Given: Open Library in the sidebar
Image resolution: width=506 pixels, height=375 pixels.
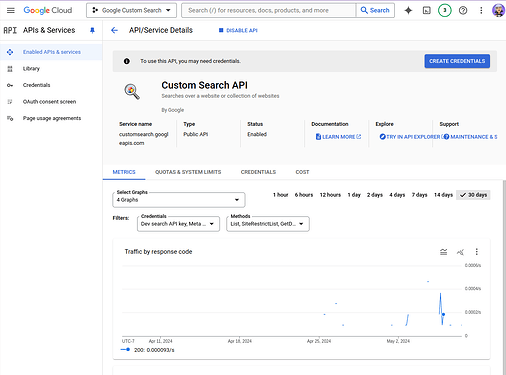Looking at the screenshot, I should (x=51, y=69).
